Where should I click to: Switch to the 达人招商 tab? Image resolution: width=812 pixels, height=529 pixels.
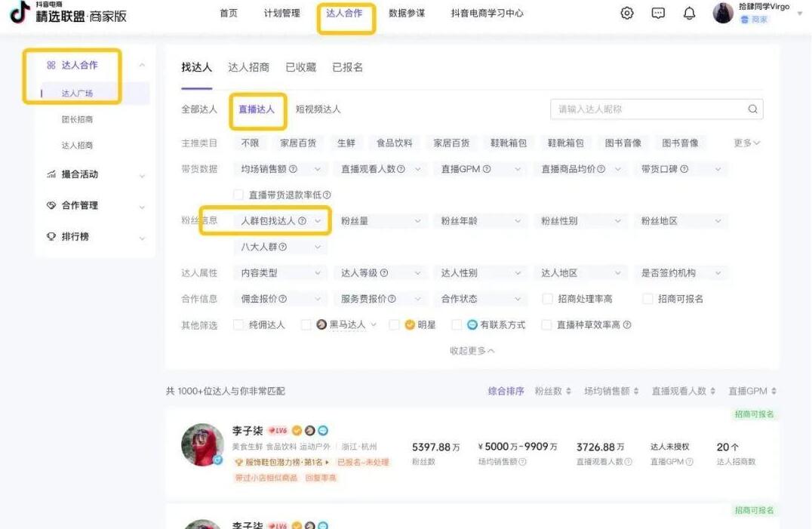tap(248, 67)
